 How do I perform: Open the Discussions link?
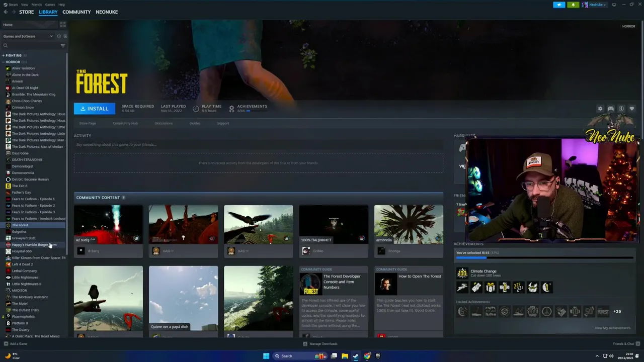pyautogui.click(x=164, y=123)
